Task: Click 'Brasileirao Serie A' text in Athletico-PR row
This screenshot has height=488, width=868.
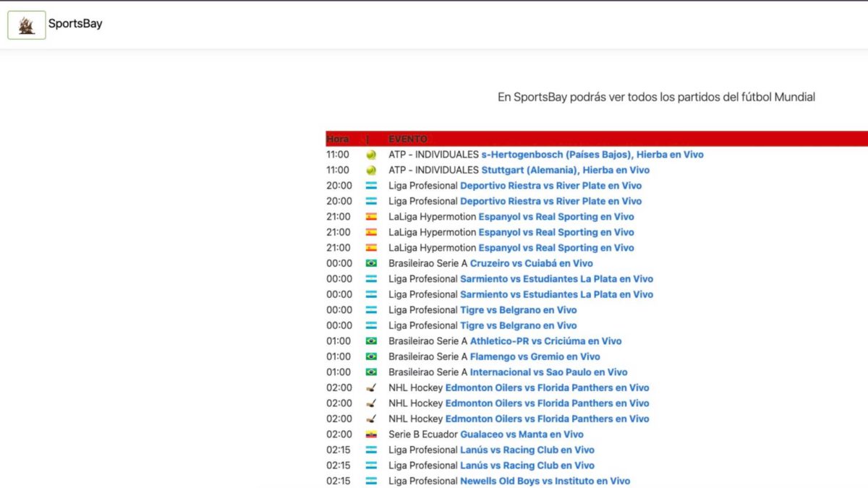Action: point(428,341)
